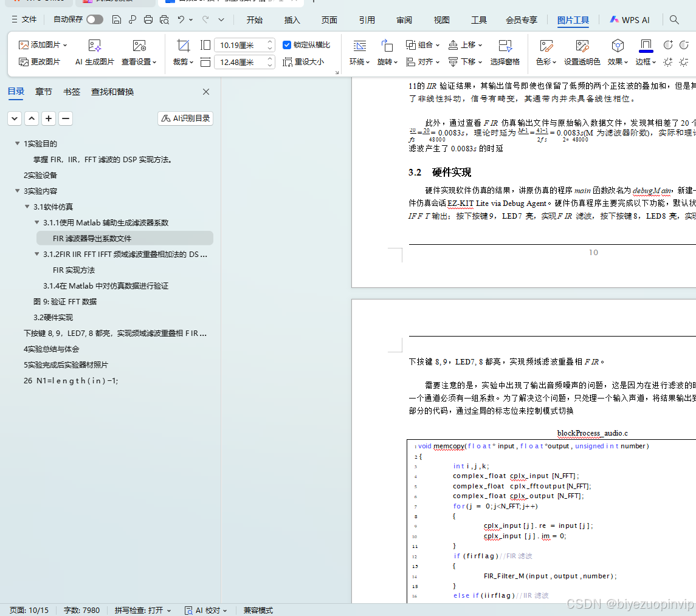Screen dimensions: 696x616
Task: Switch to the 章节 panel tab
Action: point(44,92)
